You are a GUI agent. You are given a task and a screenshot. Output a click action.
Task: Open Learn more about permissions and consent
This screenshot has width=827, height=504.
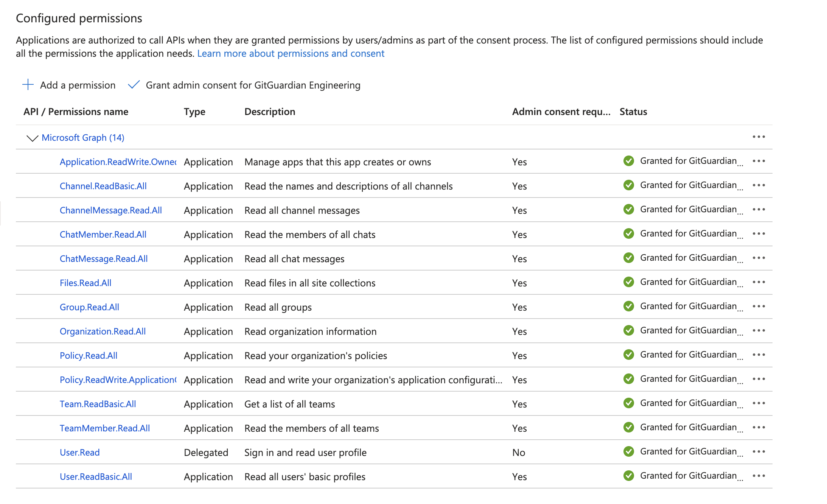[291, 53]
